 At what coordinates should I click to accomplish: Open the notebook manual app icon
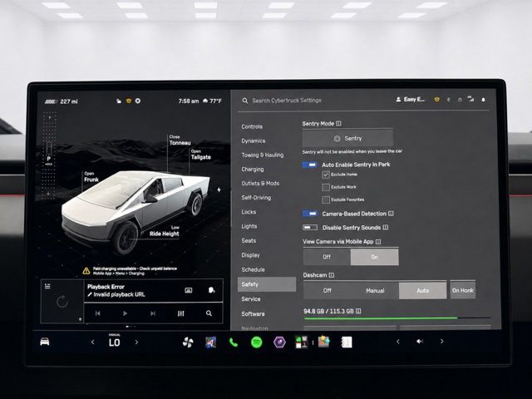click(347, 342)
